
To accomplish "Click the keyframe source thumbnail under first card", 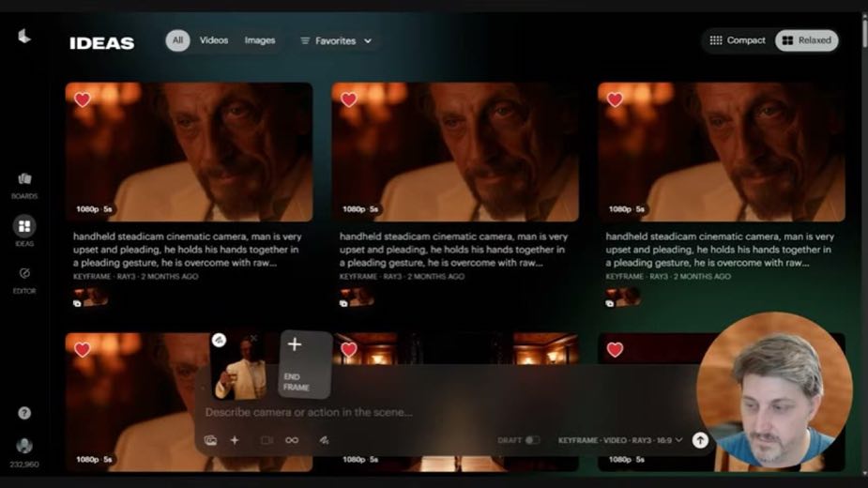I will pyautogui.click(x=90, y=297).
